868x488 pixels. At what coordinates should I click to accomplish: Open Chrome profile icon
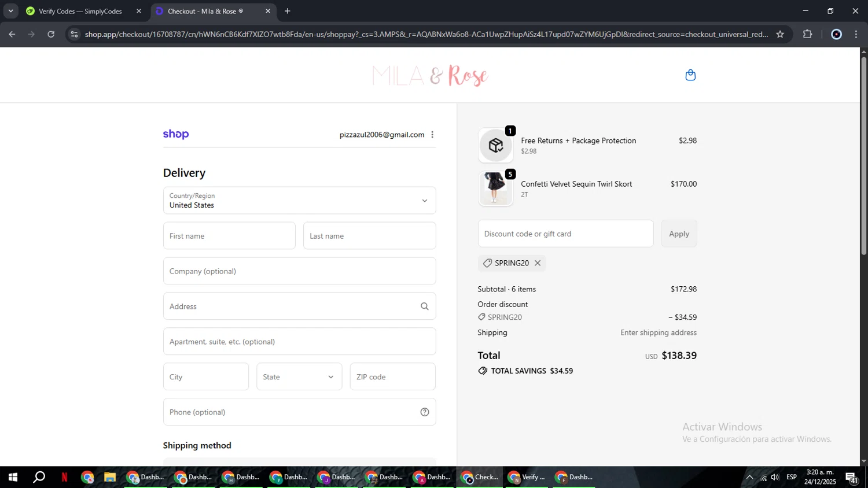(x=836, y=34)
